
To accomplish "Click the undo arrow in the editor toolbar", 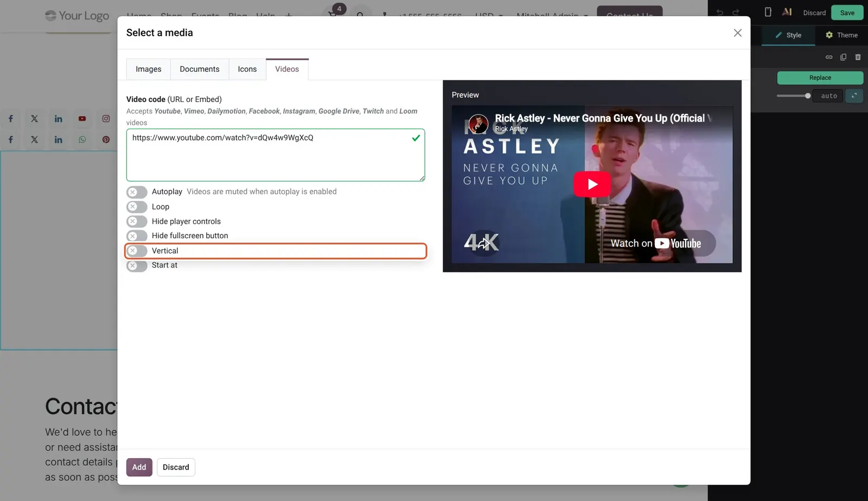I will click(719, 12).
